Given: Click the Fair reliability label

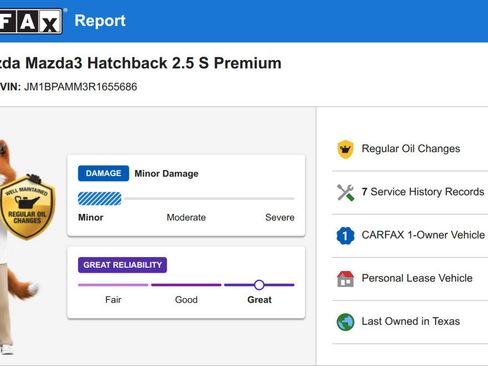Looking at the screenshot, I should [x=113, y=300].
